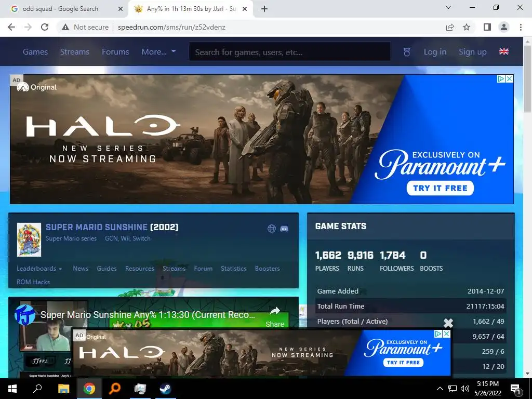Open the Streams page
This screenshot has width=532, height=399.
pyautogui.click(x=75, y=52)
